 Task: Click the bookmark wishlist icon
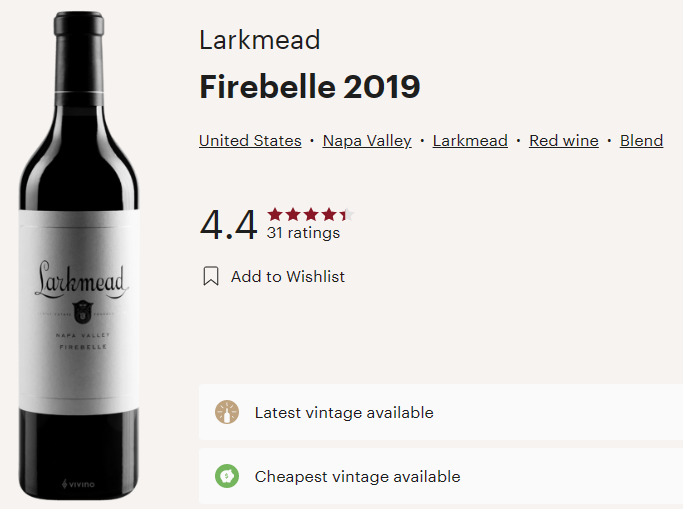(210, 276)
